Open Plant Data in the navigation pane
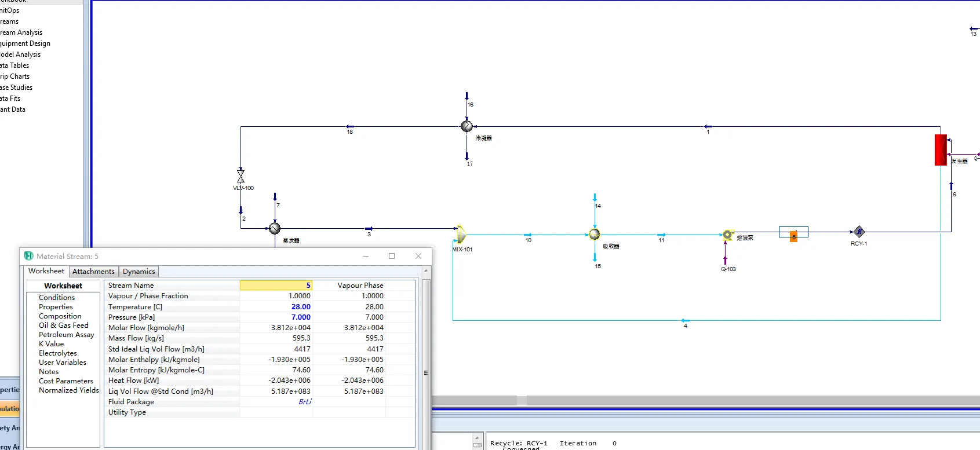Screen dimensions: 980x450 pos(13,109)
